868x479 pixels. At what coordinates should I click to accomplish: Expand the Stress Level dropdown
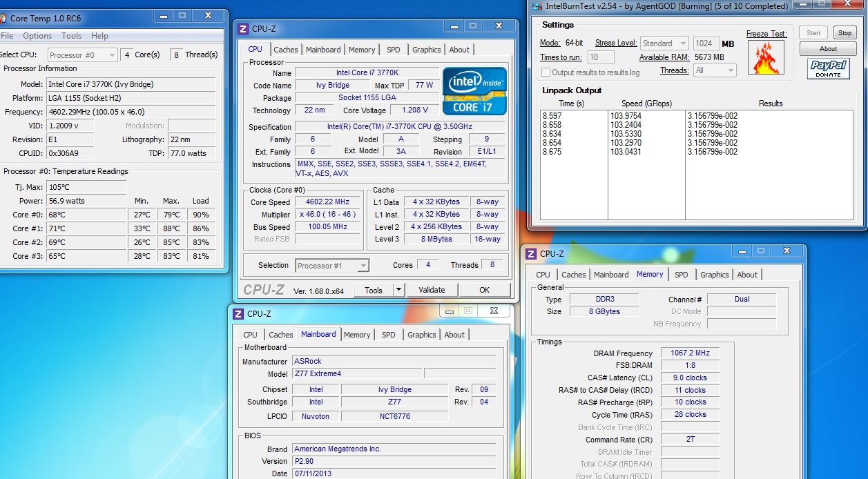pyautogui.click(x=664, y=43)
